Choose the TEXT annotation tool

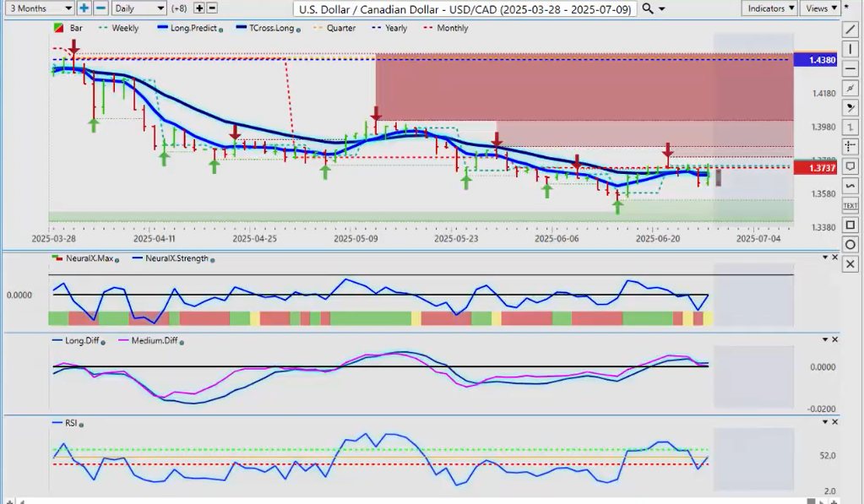[x=850, y=205]
